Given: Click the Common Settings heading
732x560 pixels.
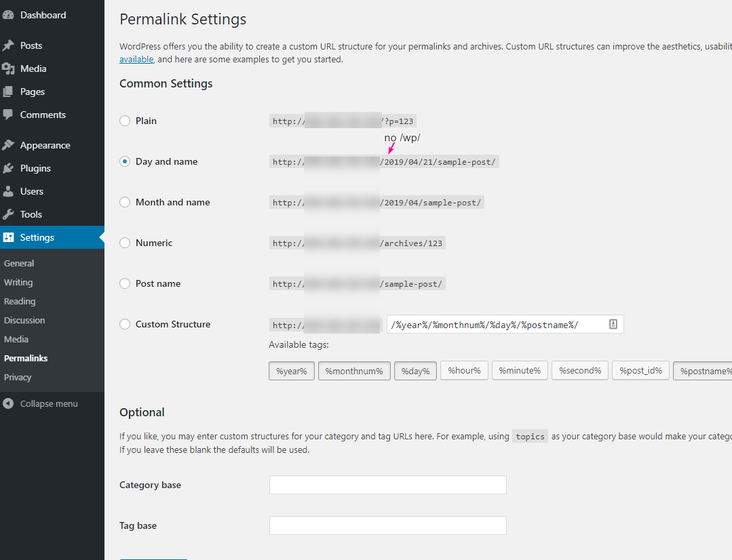Looking at the screenshot, I should point(166,83).
